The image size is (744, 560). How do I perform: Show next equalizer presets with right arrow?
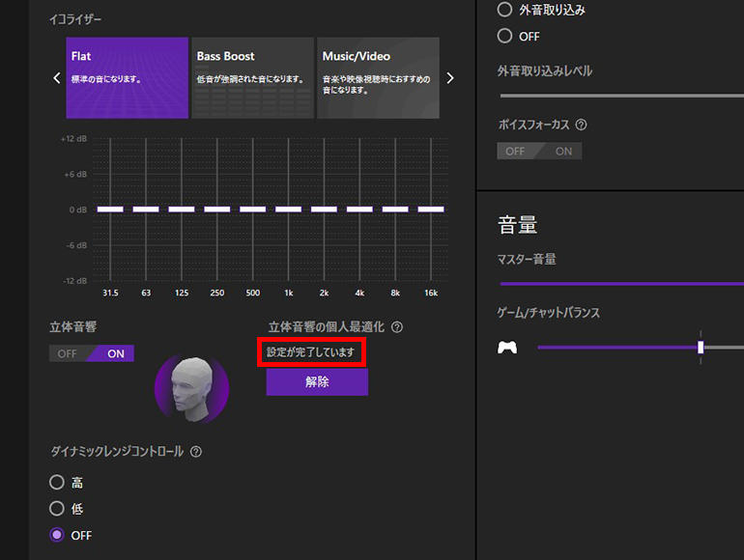pos(450,78)
